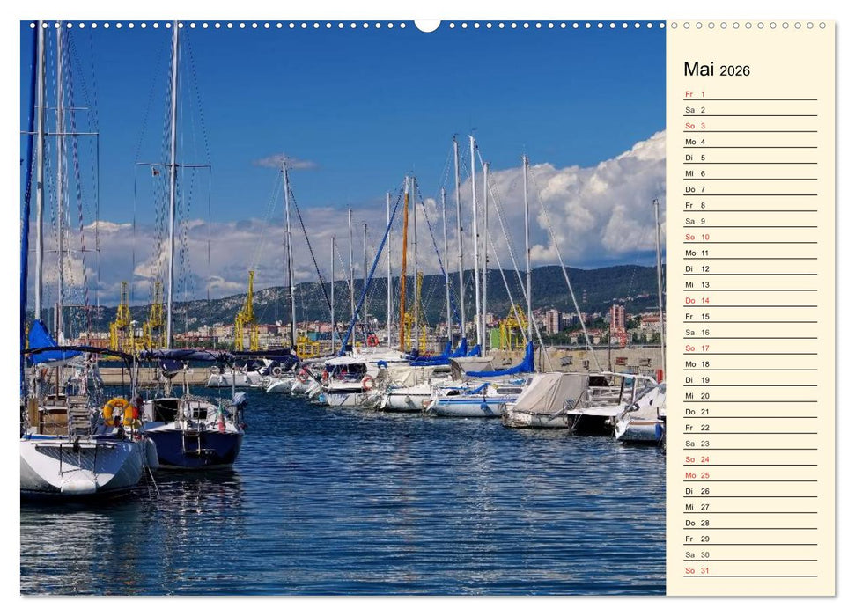Screen dimensions: 855x616
Task: Select the red So 10 Sunday date
Action: [748, 238]
